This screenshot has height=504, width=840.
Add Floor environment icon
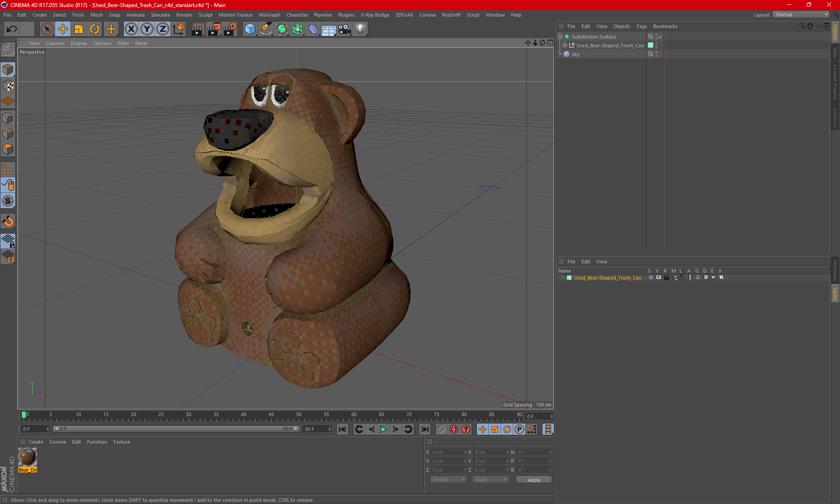pos(329,29)
